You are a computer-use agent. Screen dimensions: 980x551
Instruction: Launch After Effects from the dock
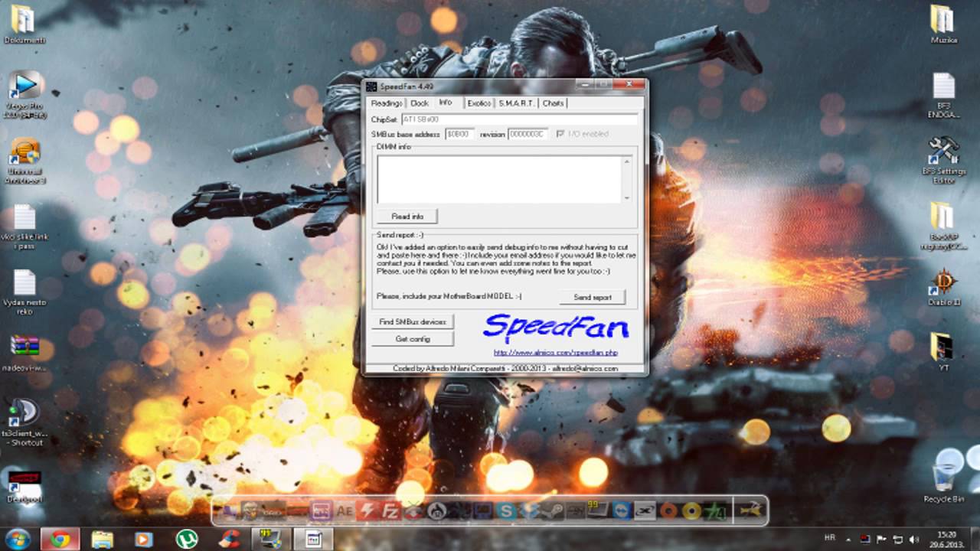click(x=344, y=510)
